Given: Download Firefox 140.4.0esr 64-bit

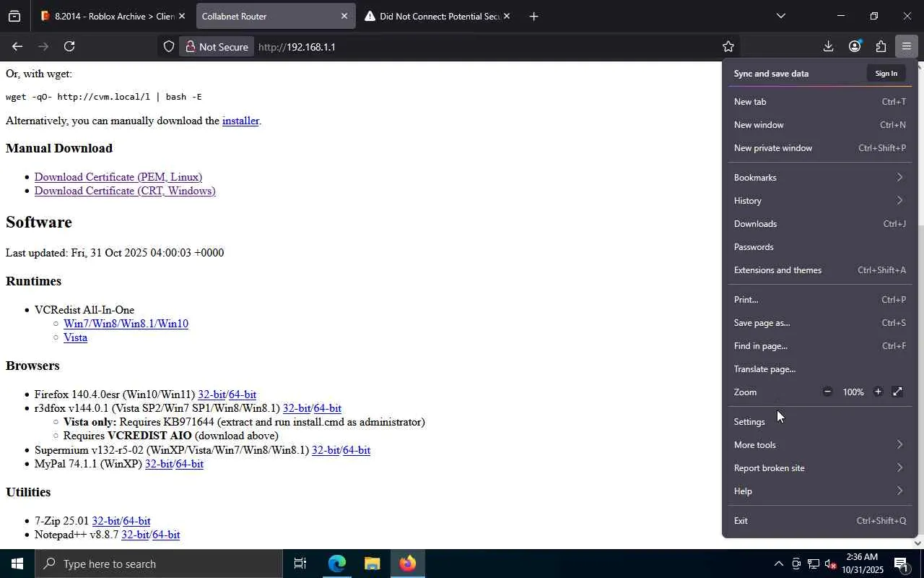Looking at the screenshot, I should click(x=243, y=394).
